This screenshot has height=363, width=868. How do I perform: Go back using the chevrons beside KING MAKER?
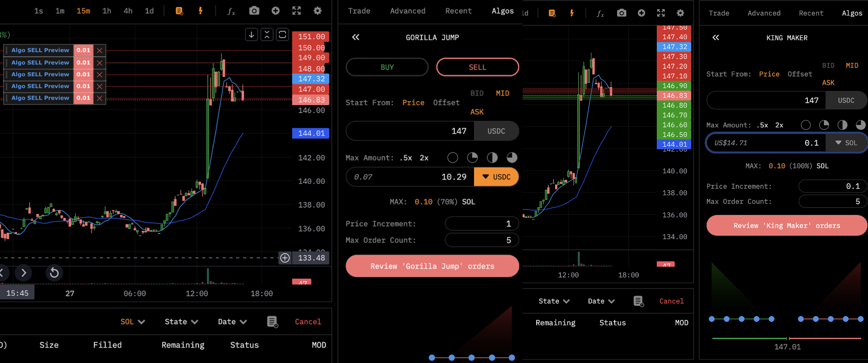tap(715, 38)
